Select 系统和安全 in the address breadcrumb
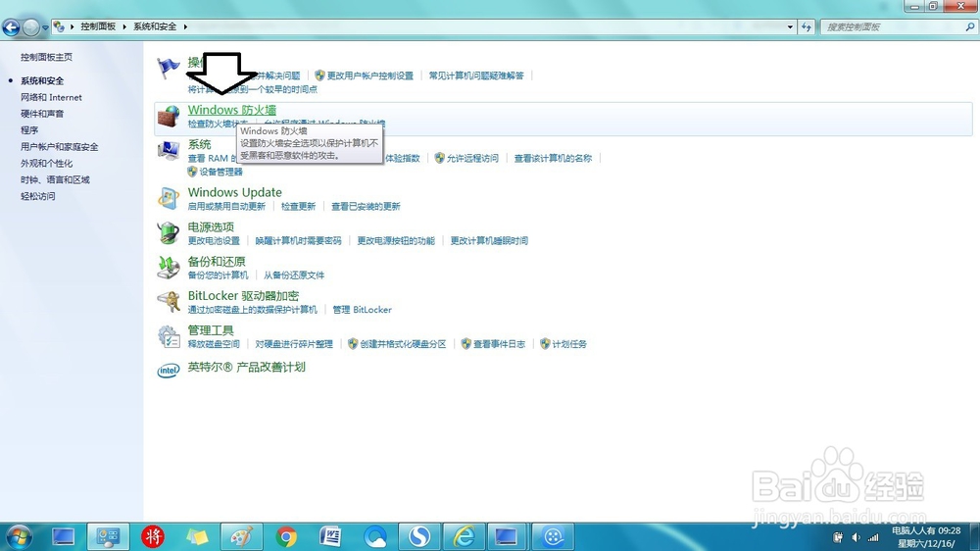The image size is (980, 551). pos(155,26)
